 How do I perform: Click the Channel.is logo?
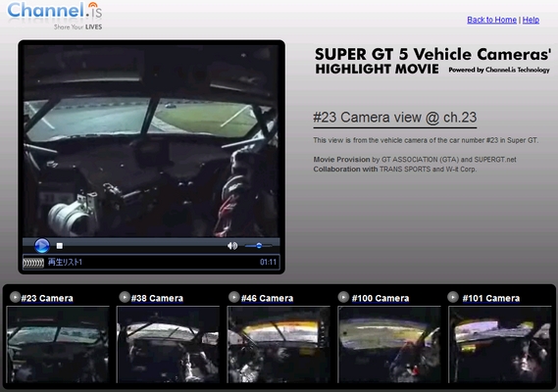tap(55, 16)
